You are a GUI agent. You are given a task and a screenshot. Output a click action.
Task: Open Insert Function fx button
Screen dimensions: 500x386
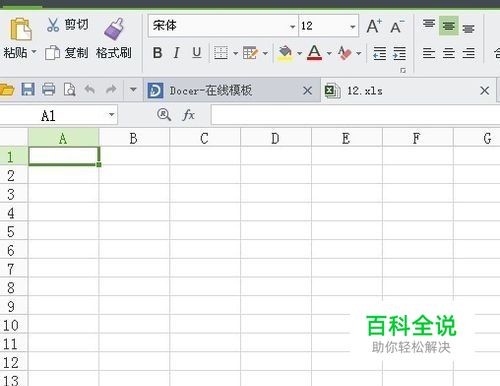[x=189, y=115]
